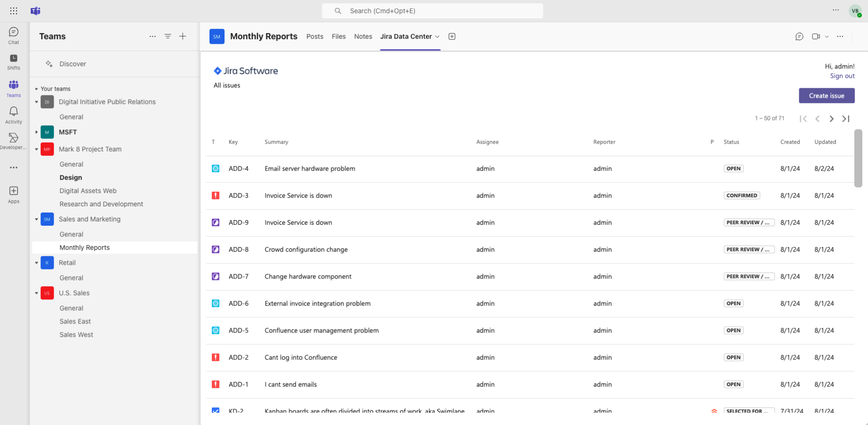Collapse the Mark 8 Project Team
868x425 pixels.
tap(36, 149)
